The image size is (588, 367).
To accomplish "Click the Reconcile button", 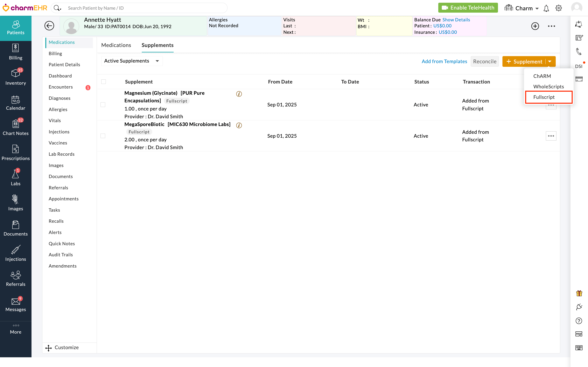I will click(x=485, y=61).
